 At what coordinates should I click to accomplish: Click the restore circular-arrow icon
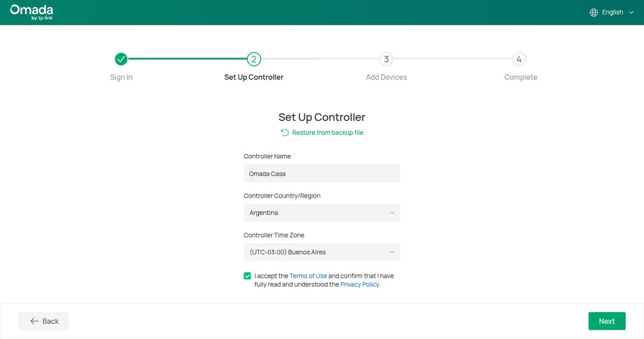pyautogui.click(x=284, y=133)
